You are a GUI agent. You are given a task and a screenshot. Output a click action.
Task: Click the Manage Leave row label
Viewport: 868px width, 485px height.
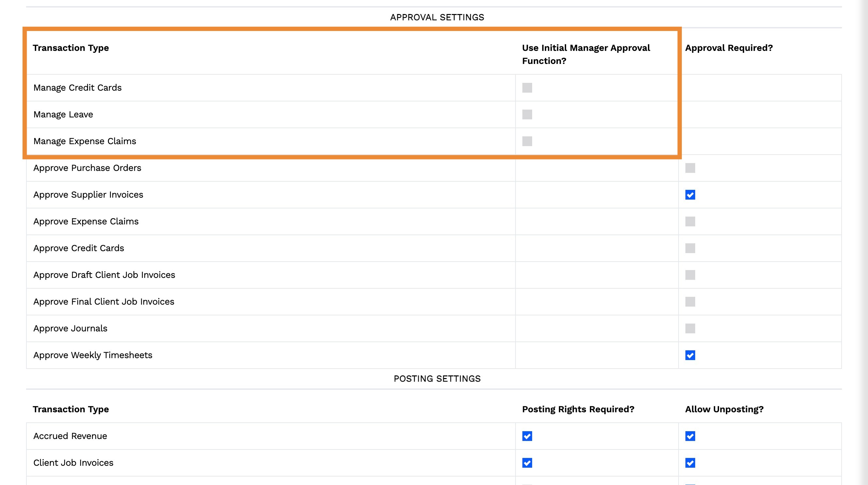pyautogui.click(x=63, y=114)
